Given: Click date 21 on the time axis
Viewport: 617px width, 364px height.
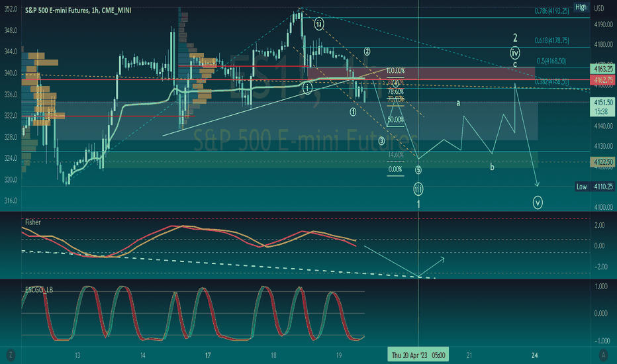Looking at the screenshot, I should click(x=469, y=355).
